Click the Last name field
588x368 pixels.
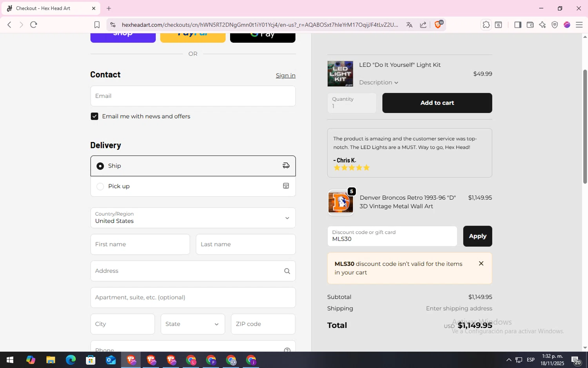[x=246, y=244]
